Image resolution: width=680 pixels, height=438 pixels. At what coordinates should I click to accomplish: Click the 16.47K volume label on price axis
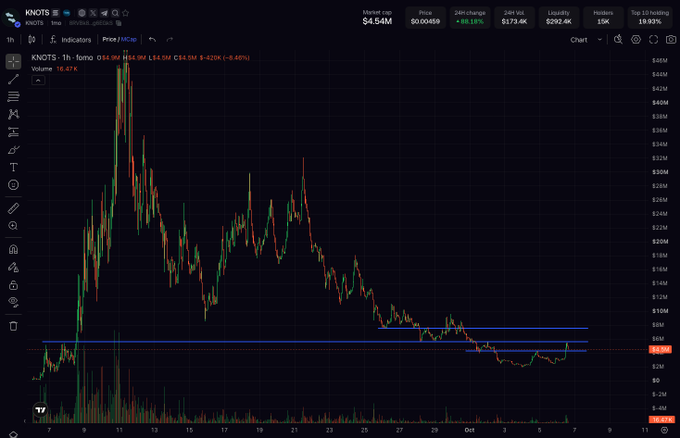click(662, 419)
